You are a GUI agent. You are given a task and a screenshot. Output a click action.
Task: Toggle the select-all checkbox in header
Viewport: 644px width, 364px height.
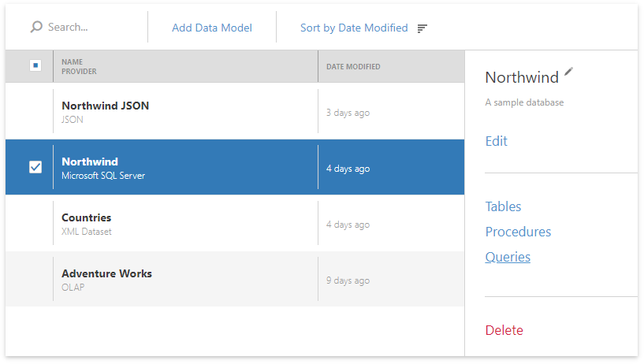pyautogui.click(x=35, y=65)
